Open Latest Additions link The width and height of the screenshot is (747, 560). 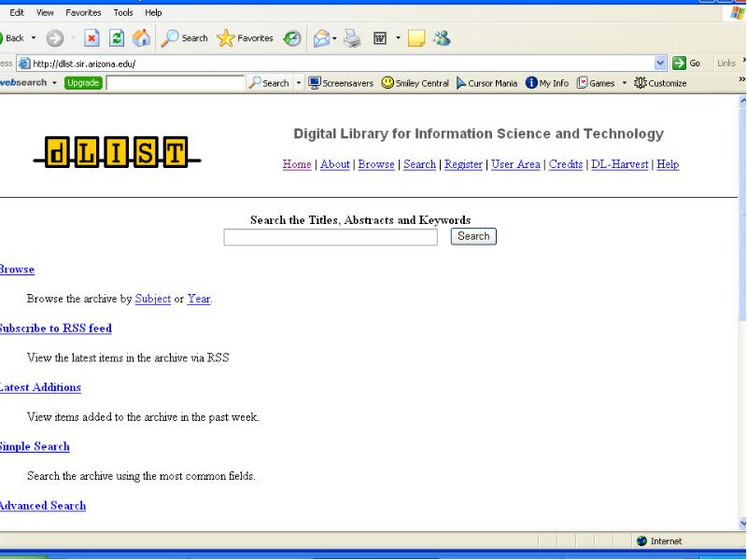coord(40,387)
